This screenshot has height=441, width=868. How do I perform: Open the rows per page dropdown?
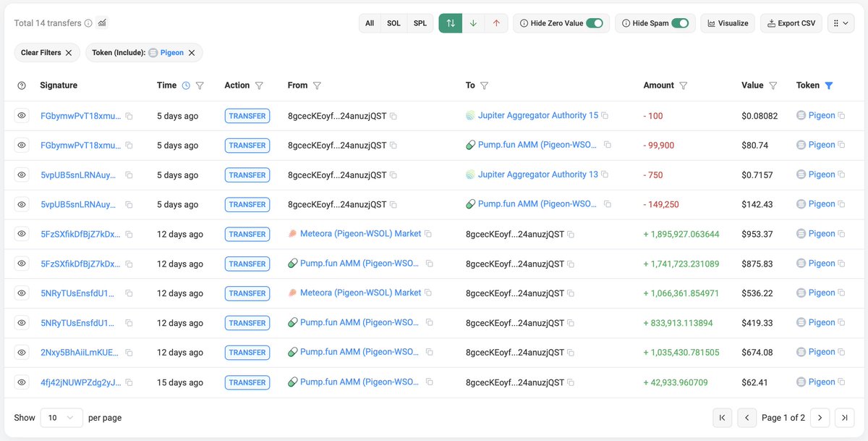point(61,418)
